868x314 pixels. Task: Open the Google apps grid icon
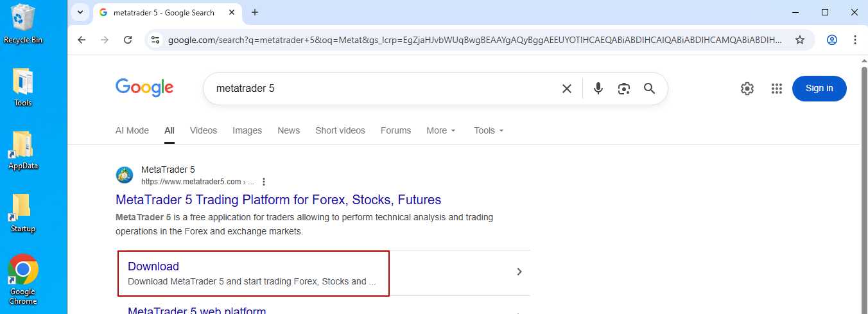tap(777, 89)
